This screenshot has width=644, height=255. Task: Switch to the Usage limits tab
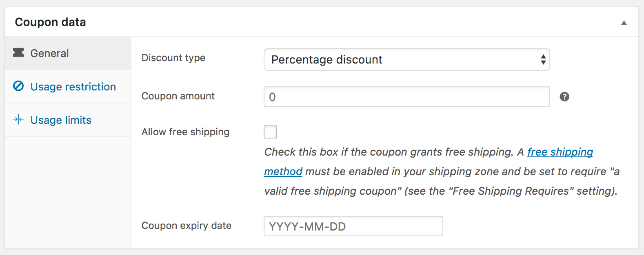coord(60,120)
